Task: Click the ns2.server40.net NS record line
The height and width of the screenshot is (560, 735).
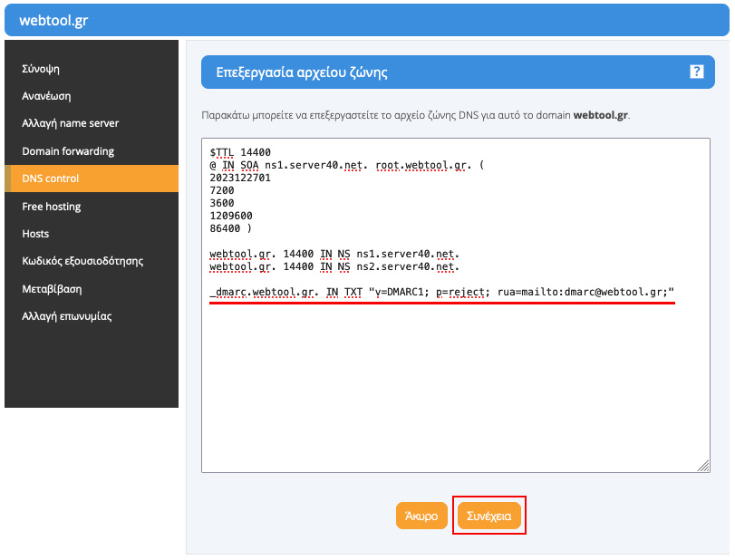Action: (334, 266)
